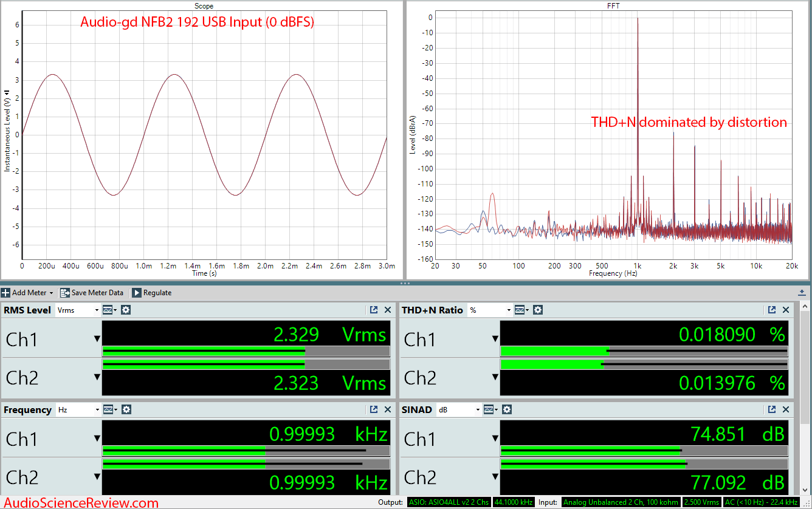Expand Ch2 arrow in Frequency meter
This screenshot has height=509, width=812.
[x=97, y=477]
